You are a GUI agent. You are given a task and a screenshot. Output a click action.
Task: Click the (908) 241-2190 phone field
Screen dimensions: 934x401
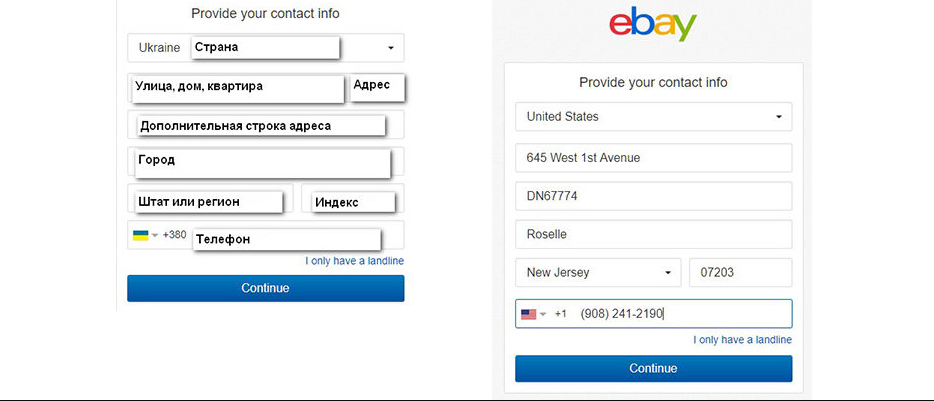click(x=680, y=314)
